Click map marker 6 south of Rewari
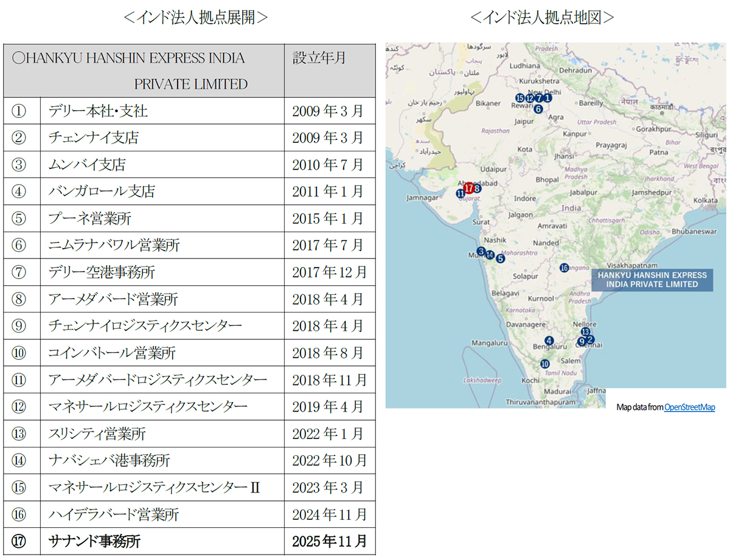This screenshot has height=560, width=730. click(538, 109)
